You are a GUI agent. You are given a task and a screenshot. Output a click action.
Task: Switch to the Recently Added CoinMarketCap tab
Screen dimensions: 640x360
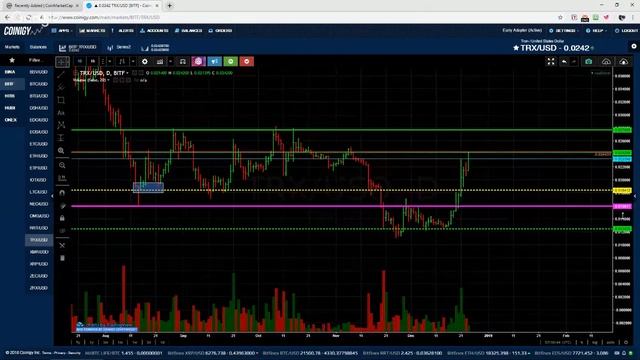42,6
